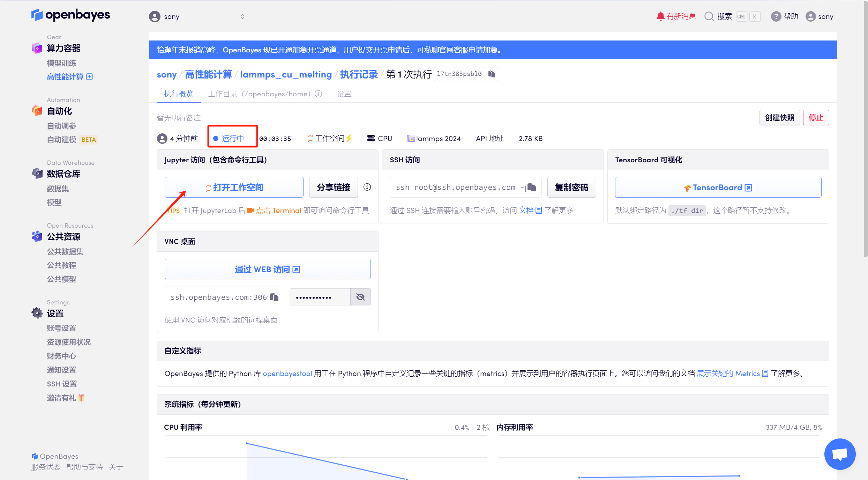The image size is (868, 480).
Task: Click the info icon next to 工作目录
Action: [318, 94]
